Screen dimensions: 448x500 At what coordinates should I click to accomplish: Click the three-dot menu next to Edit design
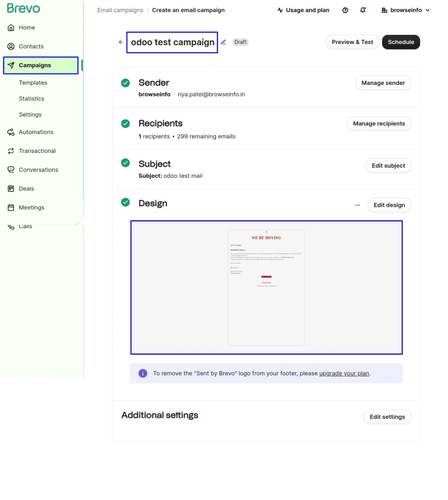click(x=357, y=205)
